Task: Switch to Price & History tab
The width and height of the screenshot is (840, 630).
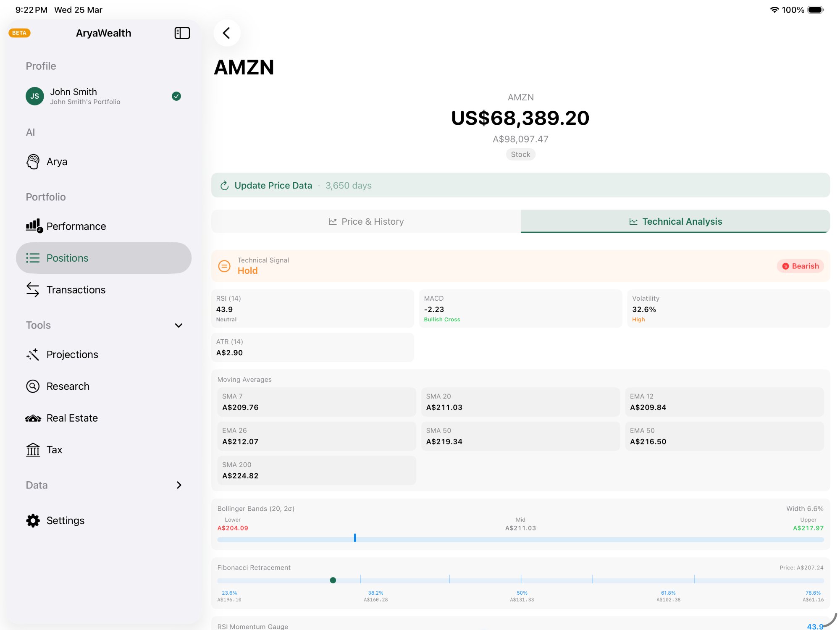Action: coord(366,221)
